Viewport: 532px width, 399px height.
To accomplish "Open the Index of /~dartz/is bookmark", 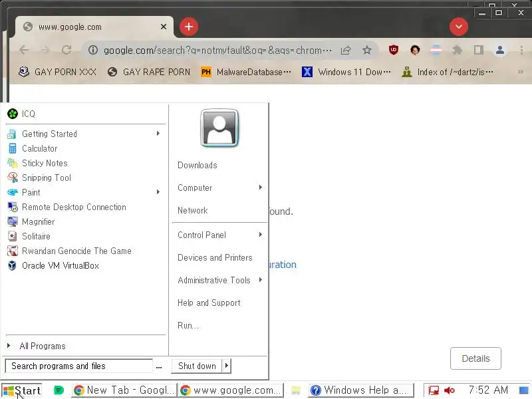I will (448, 72).
